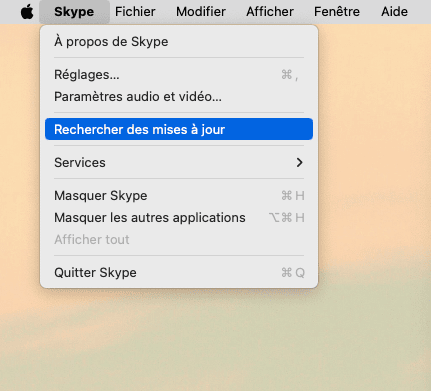Select Rechercher des mises à jour
The height and width of the screenshot is (391, 431).
coord(179,129)
